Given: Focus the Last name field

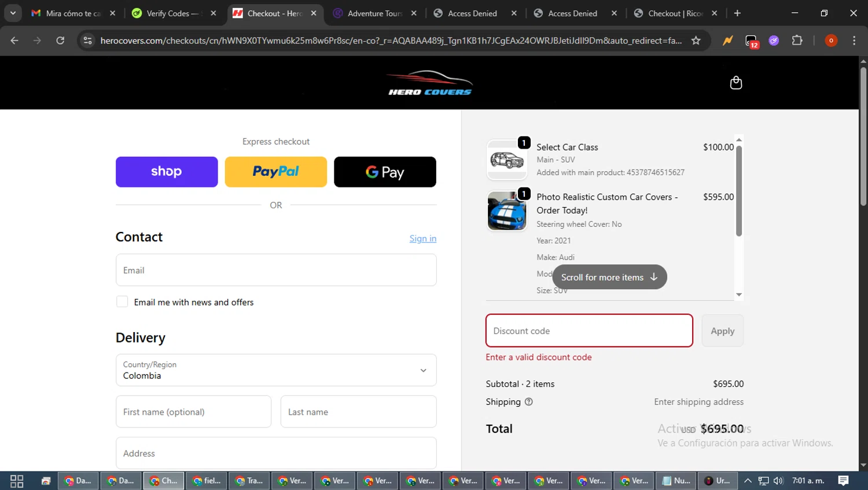Looking at the screenshot, I should click(358, 412).
